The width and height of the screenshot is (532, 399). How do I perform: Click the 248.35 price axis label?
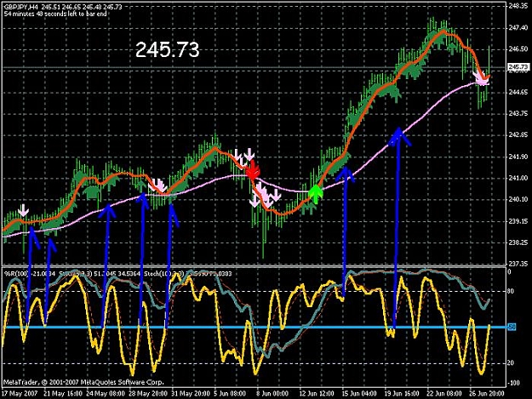(x=518, y=6)
